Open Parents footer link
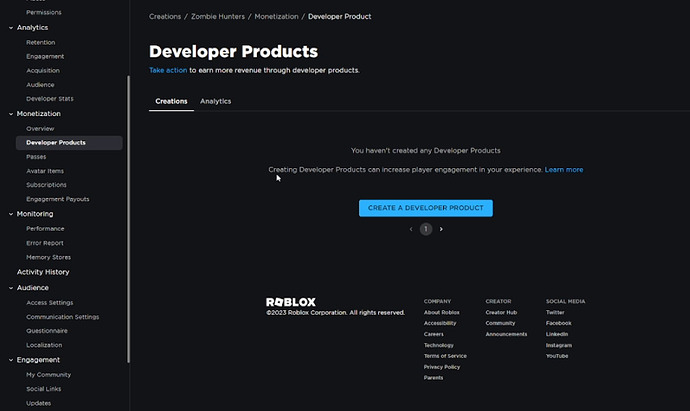This screenshot has height=411, width=690. (433, 378)
